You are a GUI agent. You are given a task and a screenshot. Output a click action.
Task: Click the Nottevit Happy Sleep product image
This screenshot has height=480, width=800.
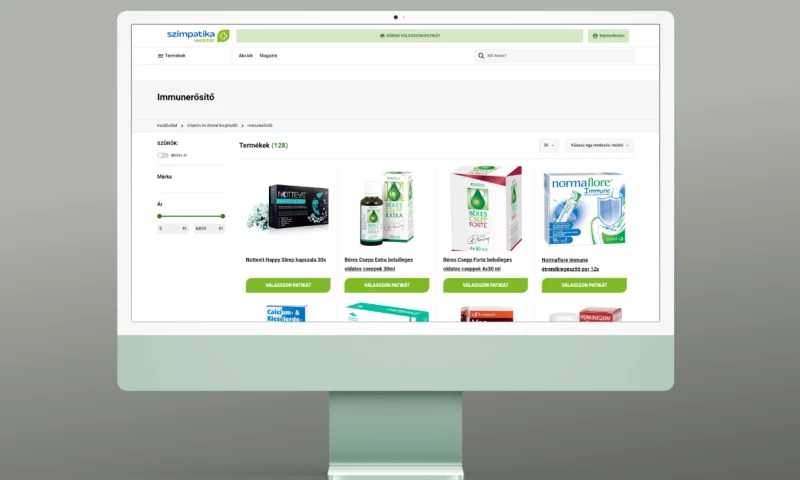coord(288,208)
